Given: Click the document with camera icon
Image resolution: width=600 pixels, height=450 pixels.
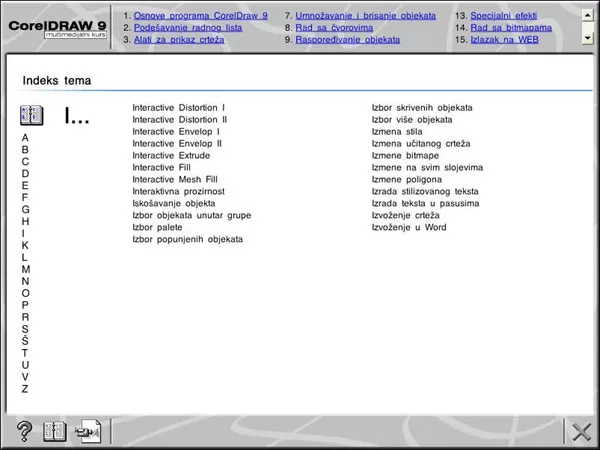Looking at the screenshot, I should point(88,431).
